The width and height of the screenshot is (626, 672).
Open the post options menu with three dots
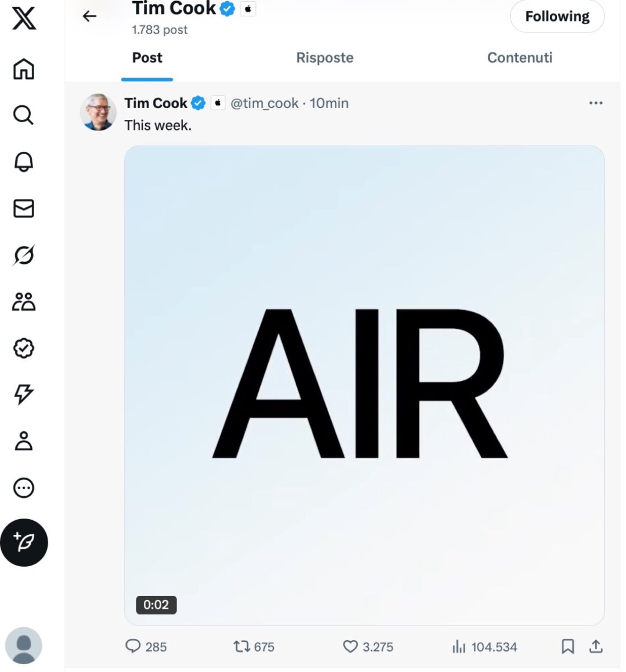[596, 102]
